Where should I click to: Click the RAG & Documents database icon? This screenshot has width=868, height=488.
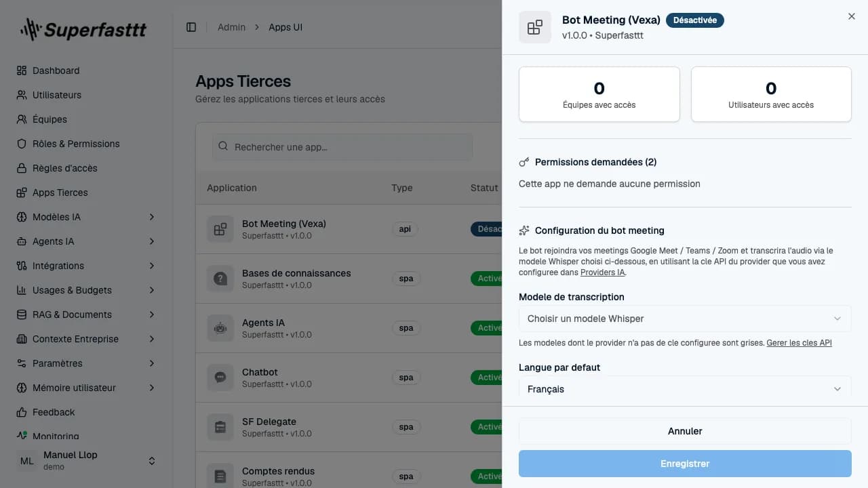[22, 314]
